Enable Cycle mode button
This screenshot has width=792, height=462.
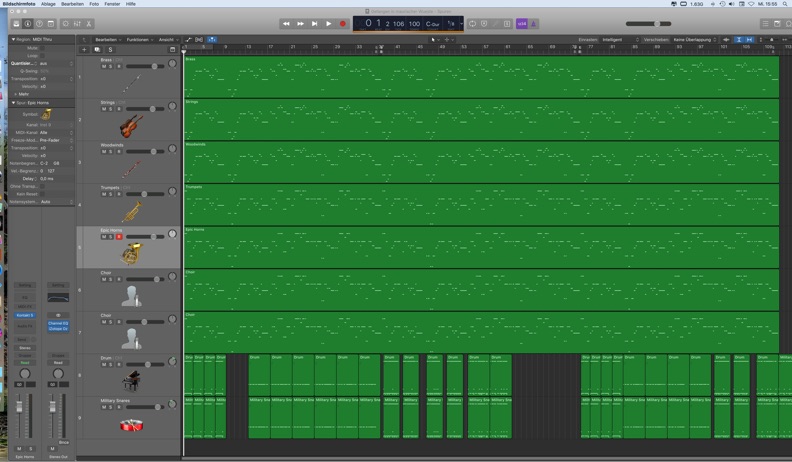pyautogui.click(x=472, y=24)
